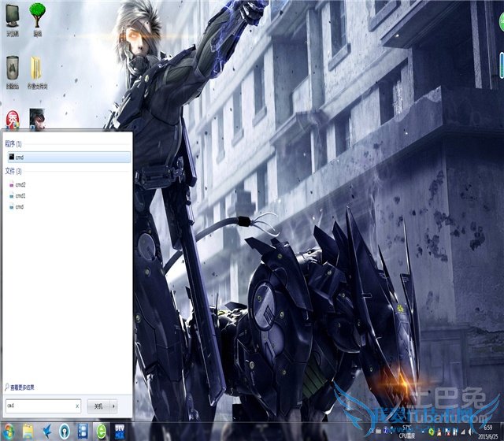Open the Dev-C++ taskbar icon
This screenshot has height=441, width=504.
coord(120,432)
